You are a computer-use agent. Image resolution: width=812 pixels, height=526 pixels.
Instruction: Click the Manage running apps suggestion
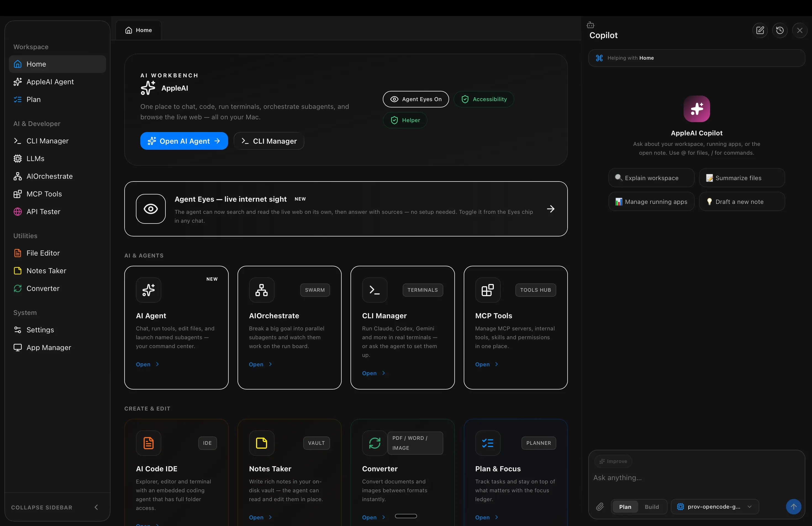[651, 202]
